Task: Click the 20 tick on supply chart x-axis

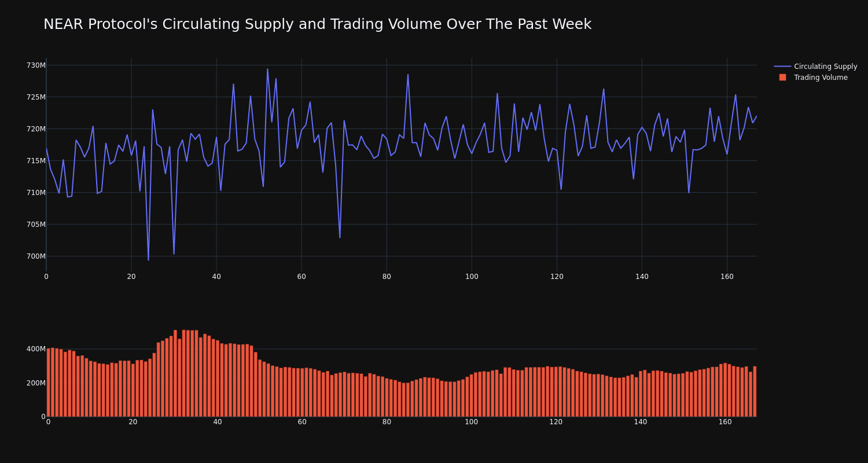Action: [x=131, y=277]
